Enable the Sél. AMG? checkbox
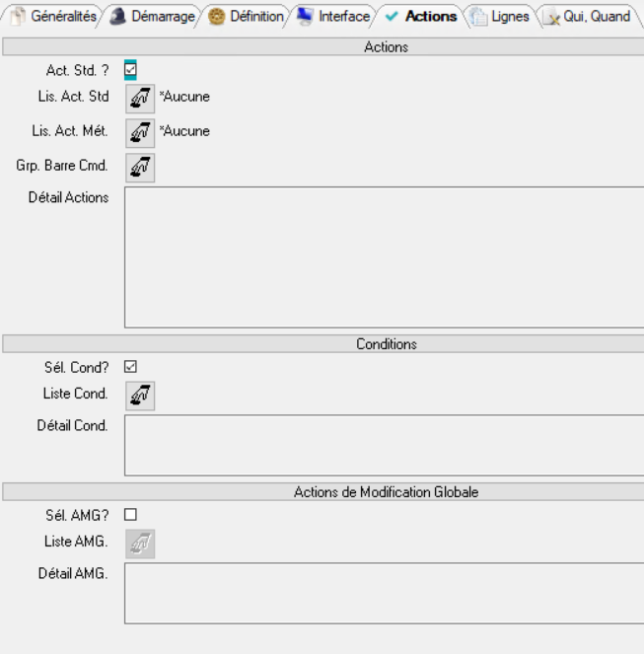 (130, 514)
